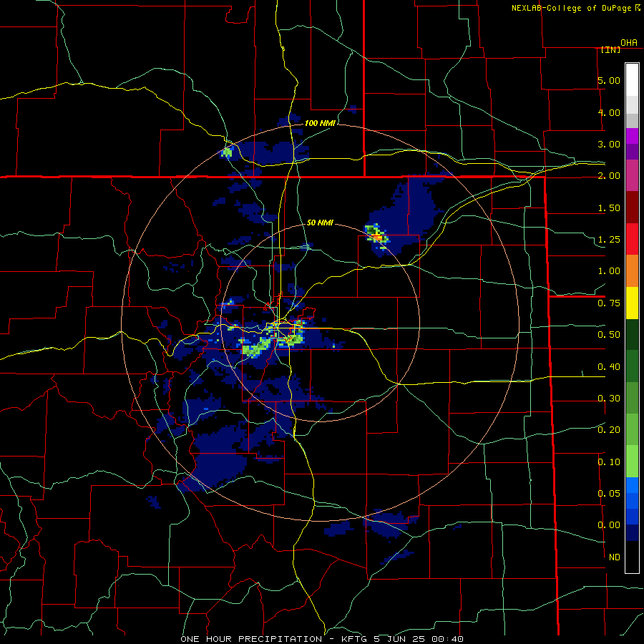
Task: Click the bright red legend swatch
Action: point(632,240)
